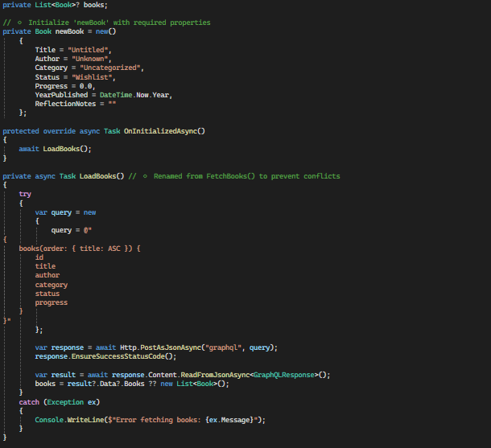Click the GraphQL field 'id'

39,257
